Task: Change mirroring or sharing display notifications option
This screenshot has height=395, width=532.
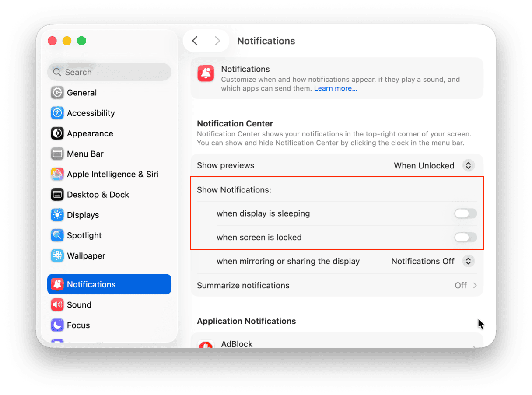Action: (468, 261)
